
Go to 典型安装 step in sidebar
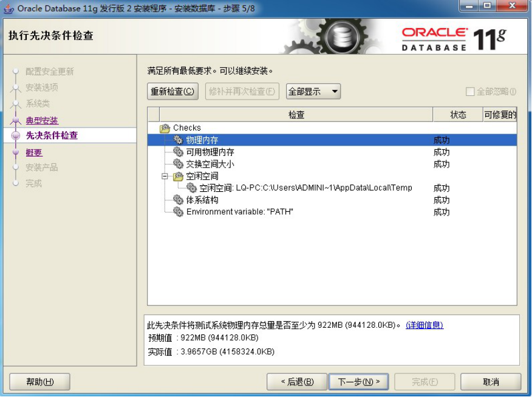tap(42, 120)
